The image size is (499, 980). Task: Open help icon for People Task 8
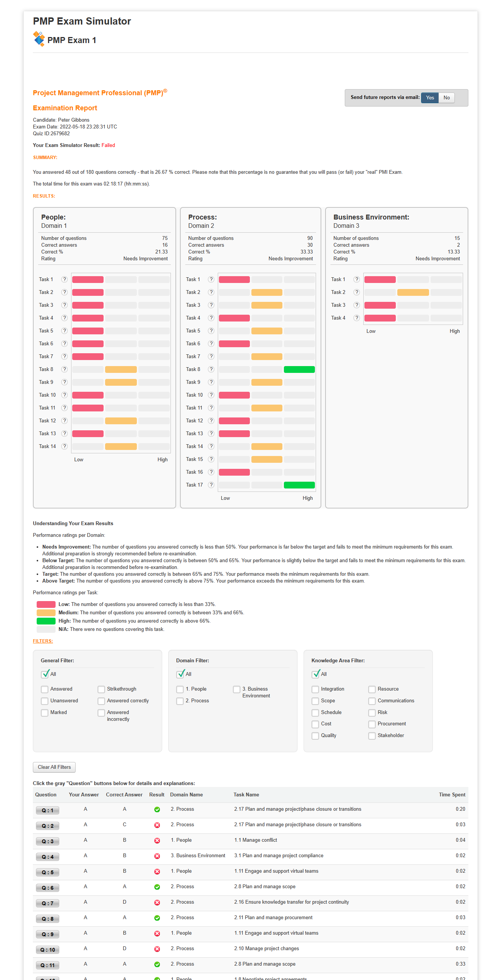pyautogui.click(x=65, y=369)
